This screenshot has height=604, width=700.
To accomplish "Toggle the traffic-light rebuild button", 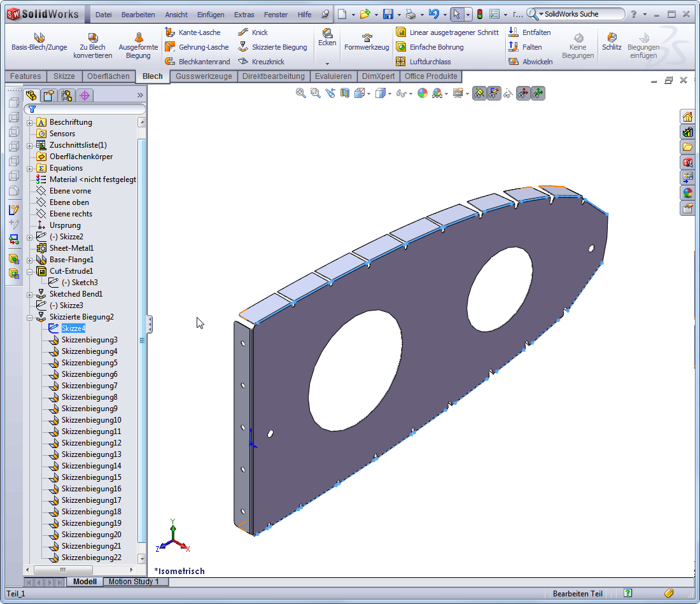I will coord(479,14).
